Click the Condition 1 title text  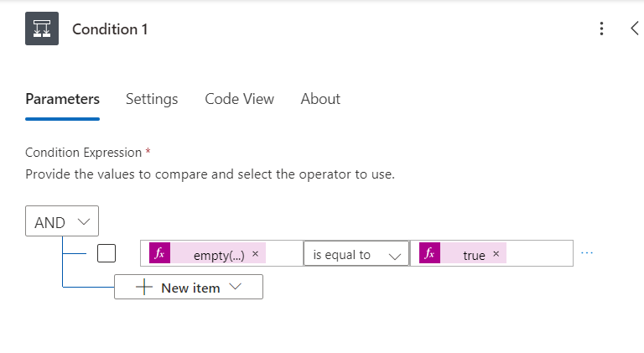pos(110,29)
